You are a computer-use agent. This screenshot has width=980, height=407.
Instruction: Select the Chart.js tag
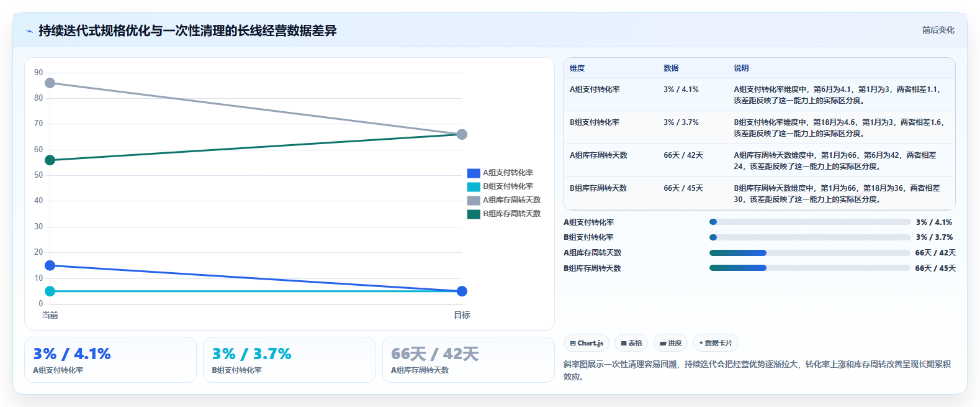tap(587, 343)
